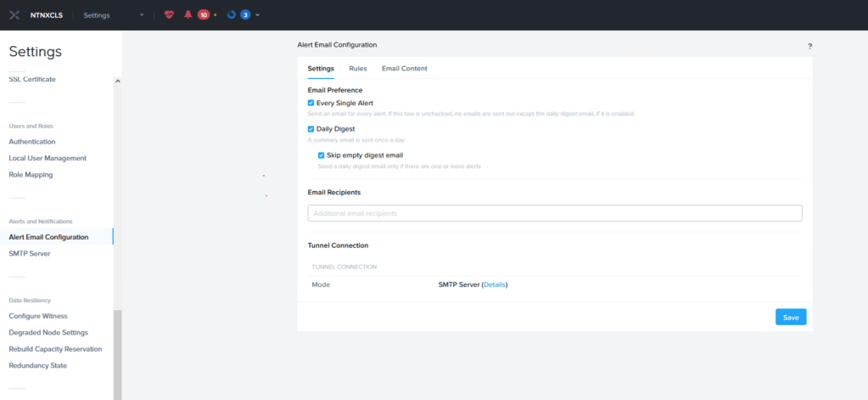Image resolution: width=868 pixels, height=400 pixels.
Task: Click the Additional email recipients field
Action: (x=554, y=213)
